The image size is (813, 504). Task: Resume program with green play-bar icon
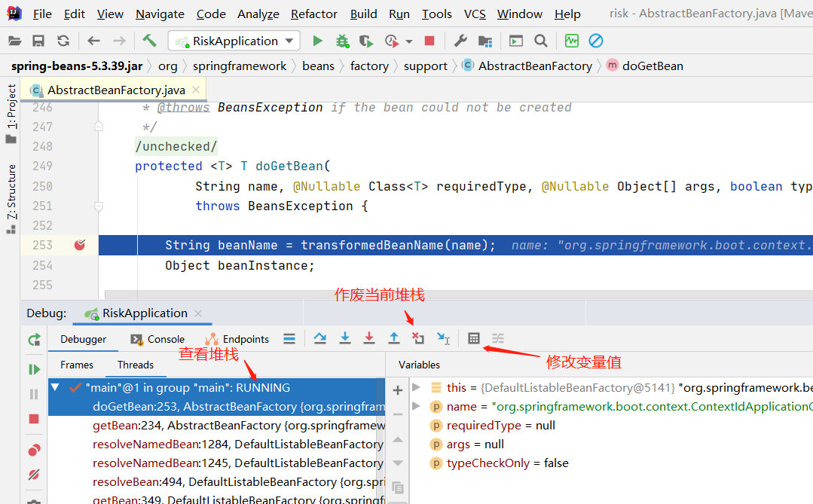coord(34,369)
